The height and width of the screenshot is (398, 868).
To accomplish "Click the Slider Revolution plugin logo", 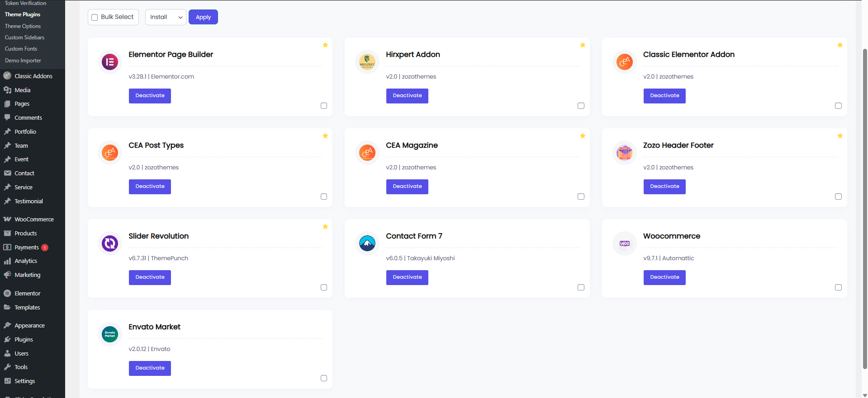I will click(110, 243).
